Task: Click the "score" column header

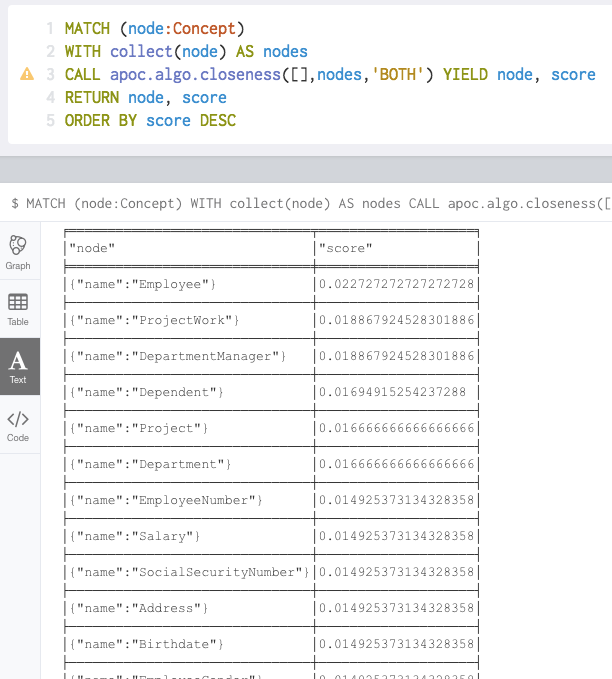Action: tap(346, 248)
